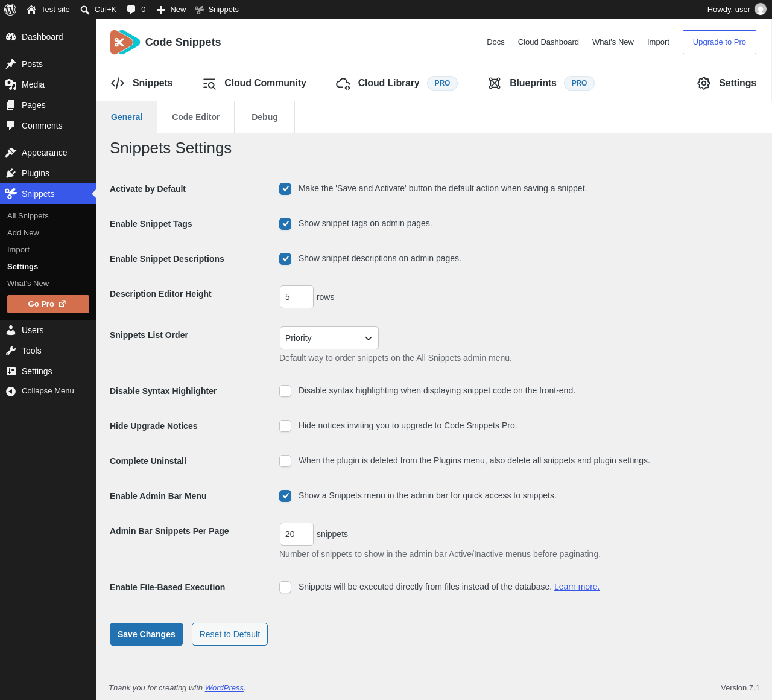772x700 pixels.
Task: Check the Complete Uninstall checkbox
Action: 285,461
